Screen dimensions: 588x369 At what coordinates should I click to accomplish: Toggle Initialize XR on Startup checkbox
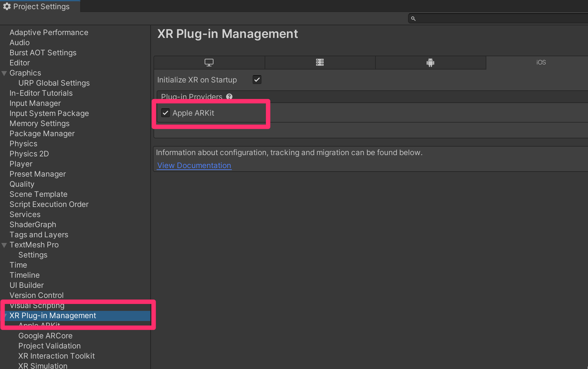(x=257, y=80)
